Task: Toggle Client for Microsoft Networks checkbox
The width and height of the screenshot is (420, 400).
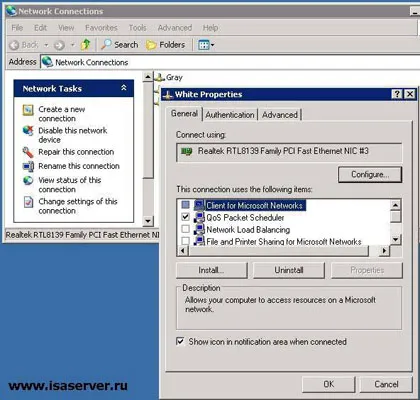Action: click(x=185, y=205)
